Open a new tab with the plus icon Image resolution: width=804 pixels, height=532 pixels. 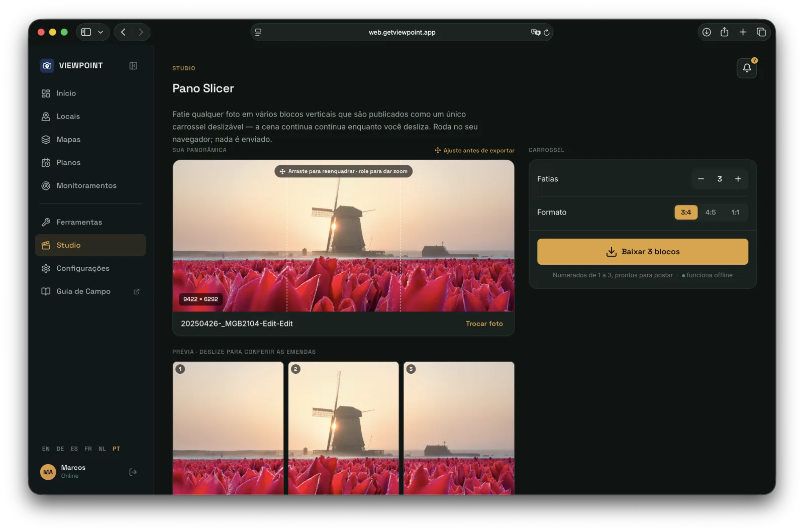(x=743, y=32)
